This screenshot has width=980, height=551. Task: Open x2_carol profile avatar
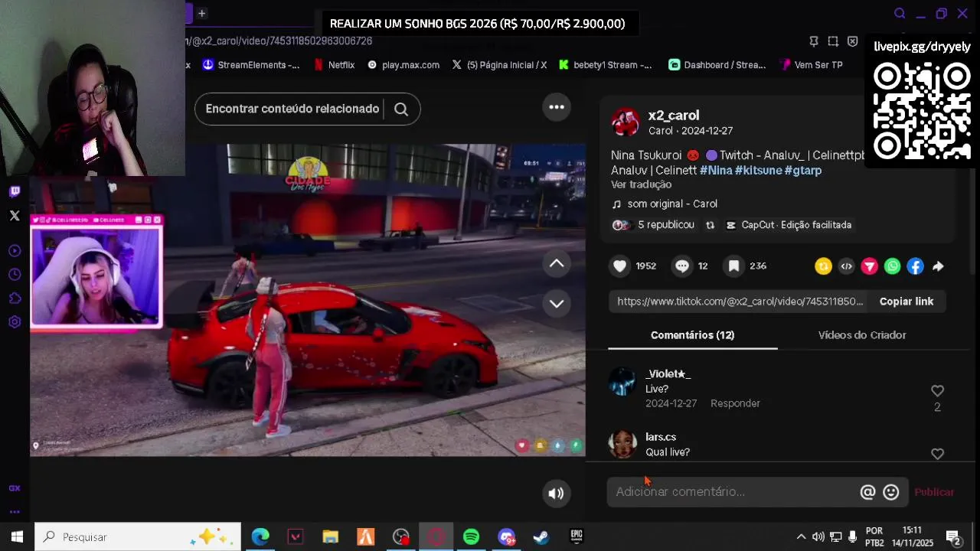625,122
